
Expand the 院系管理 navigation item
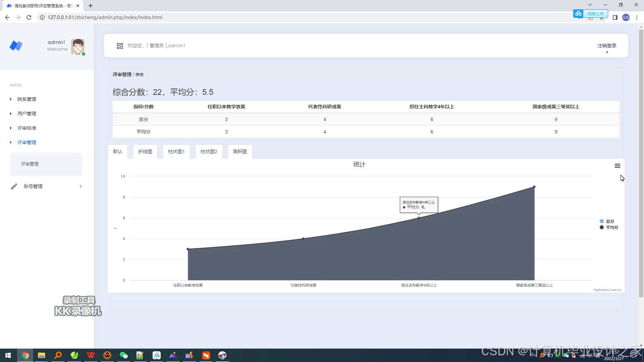(27, 99)
